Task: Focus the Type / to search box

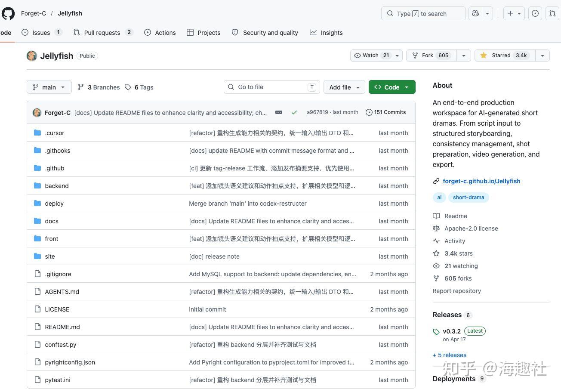Action: 423,13
